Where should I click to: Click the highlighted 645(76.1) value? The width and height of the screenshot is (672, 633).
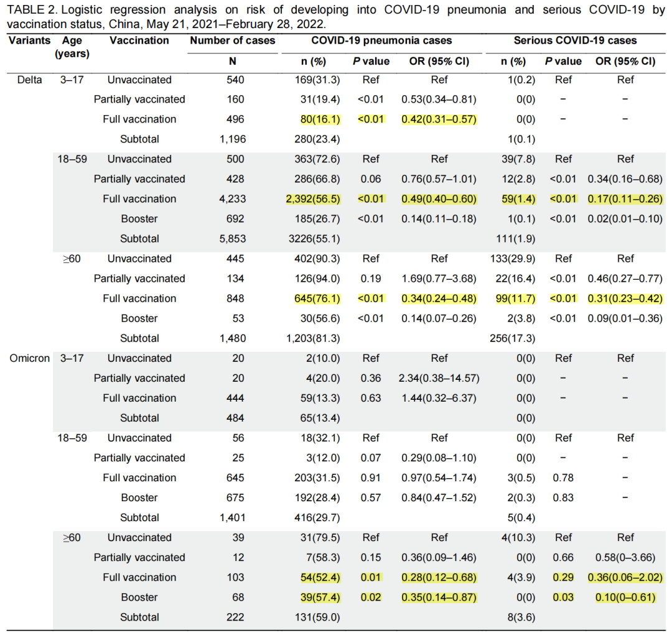point(318,298)
